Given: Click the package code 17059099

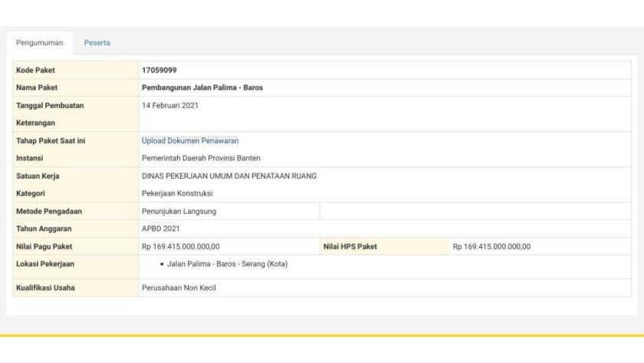Looking at the screenshot, I should click(x=159, y=70).
